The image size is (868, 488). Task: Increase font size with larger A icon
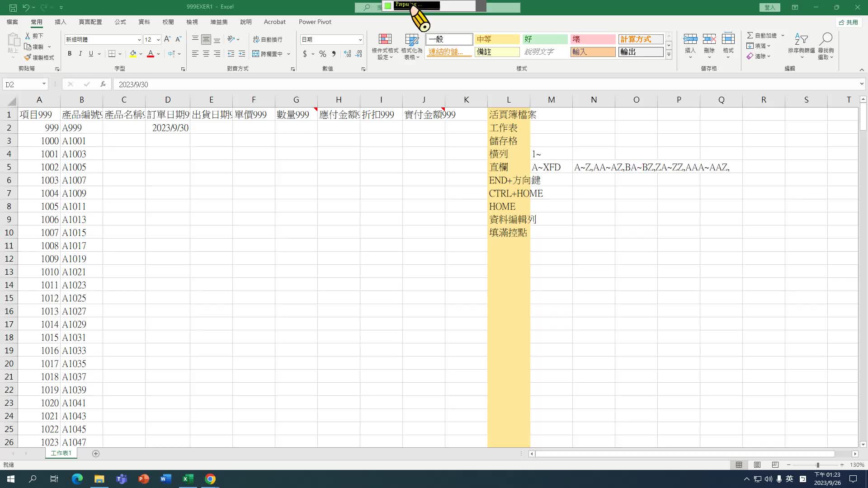[x=167, y=39]
